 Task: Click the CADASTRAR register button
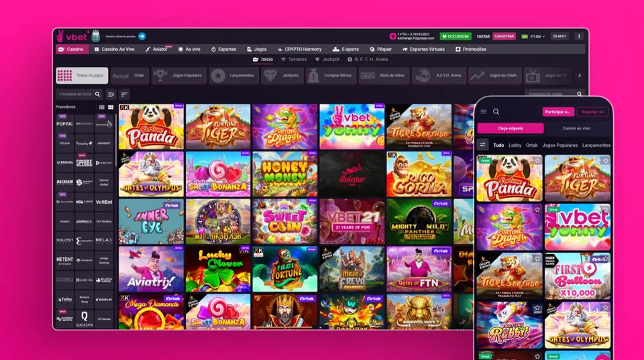(504, 36)
